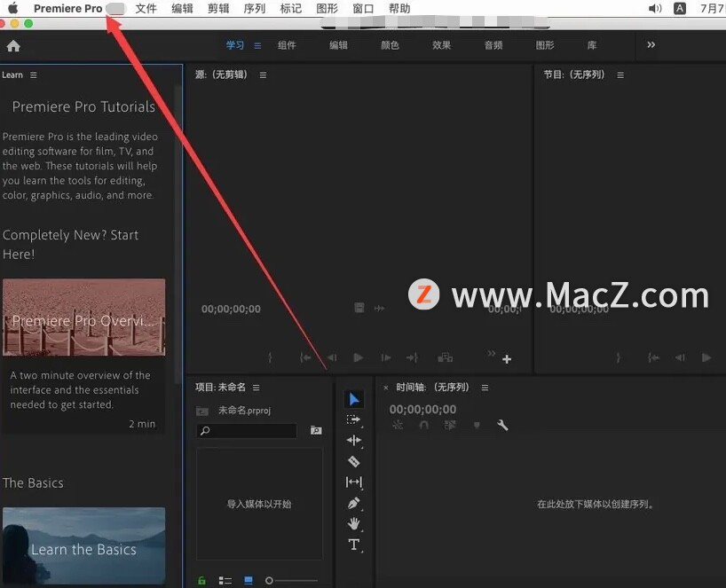Viewport: 726px width, 588px height.
Task: Select the Track Select Forward tool
Action: point(354,419)
